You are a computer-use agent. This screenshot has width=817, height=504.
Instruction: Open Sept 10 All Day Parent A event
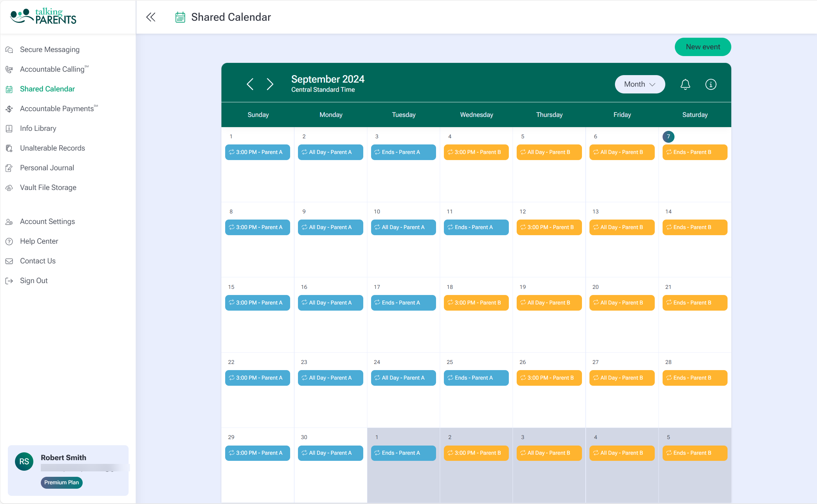click(403, 227)
